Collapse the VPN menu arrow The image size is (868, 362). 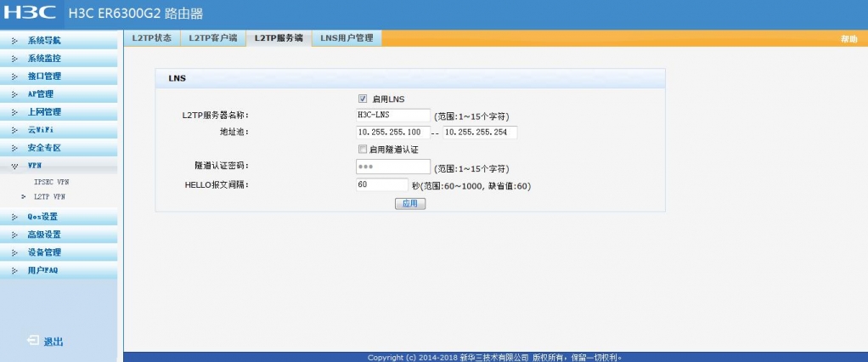[14, 166]
